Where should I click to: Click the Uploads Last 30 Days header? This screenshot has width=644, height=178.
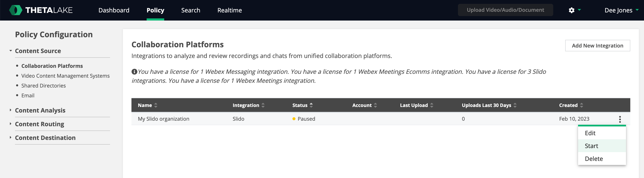click(x=486, y=105)
